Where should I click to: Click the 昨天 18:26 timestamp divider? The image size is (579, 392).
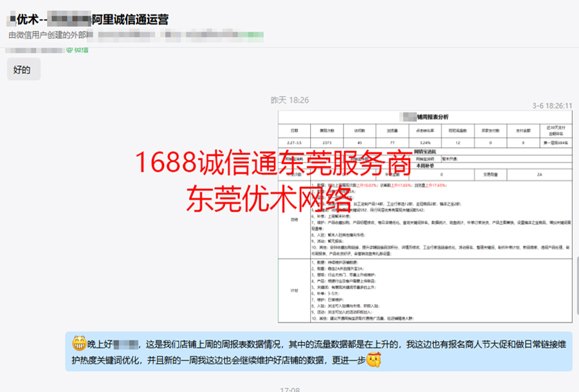(x=289, y=100)
